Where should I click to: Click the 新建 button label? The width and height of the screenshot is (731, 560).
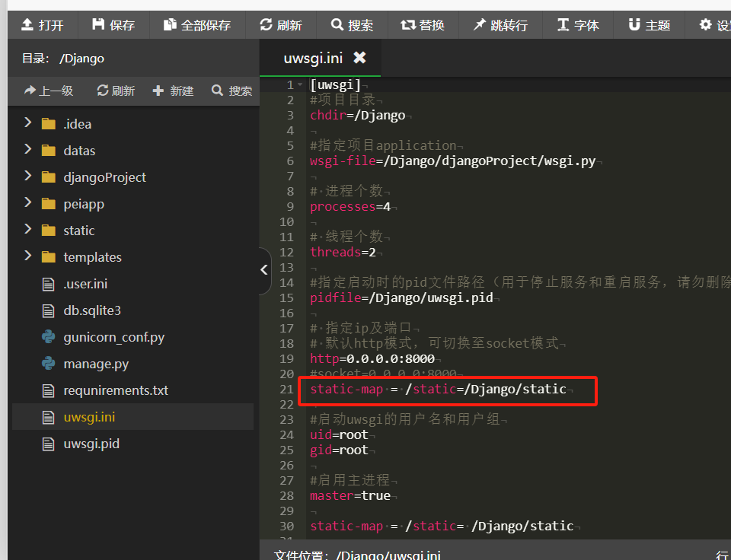[182, 91]
